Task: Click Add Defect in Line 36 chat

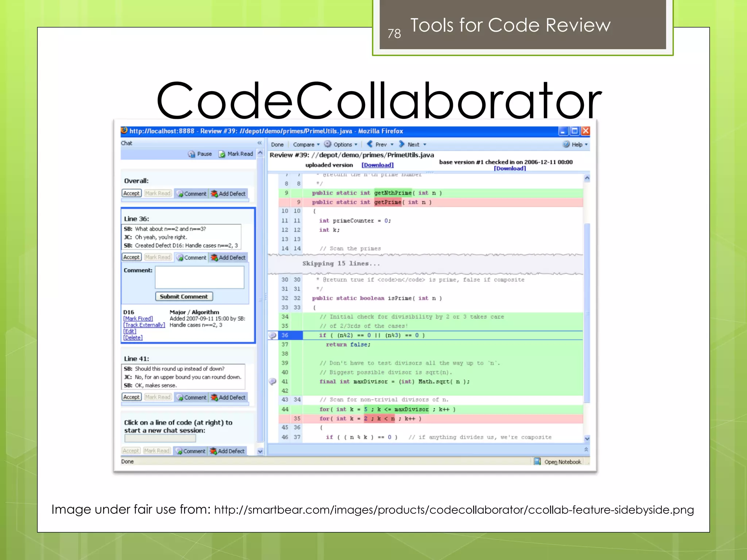Action: (228, 257)
